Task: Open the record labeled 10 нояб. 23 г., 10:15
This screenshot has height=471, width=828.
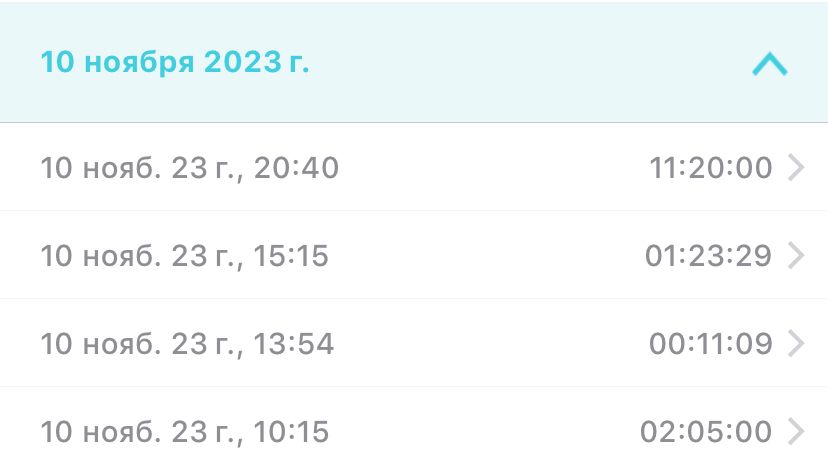Action: coord(185,432)
